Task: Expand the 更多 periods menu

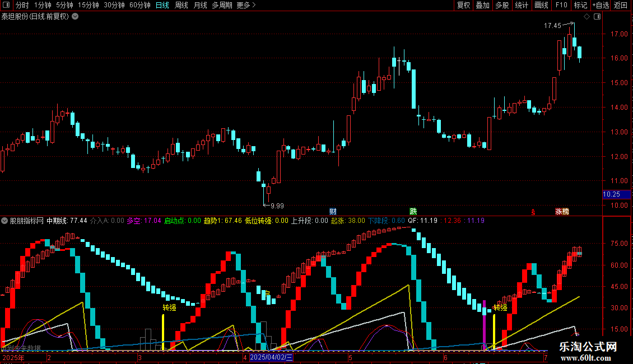Action: tap(246, 5)
